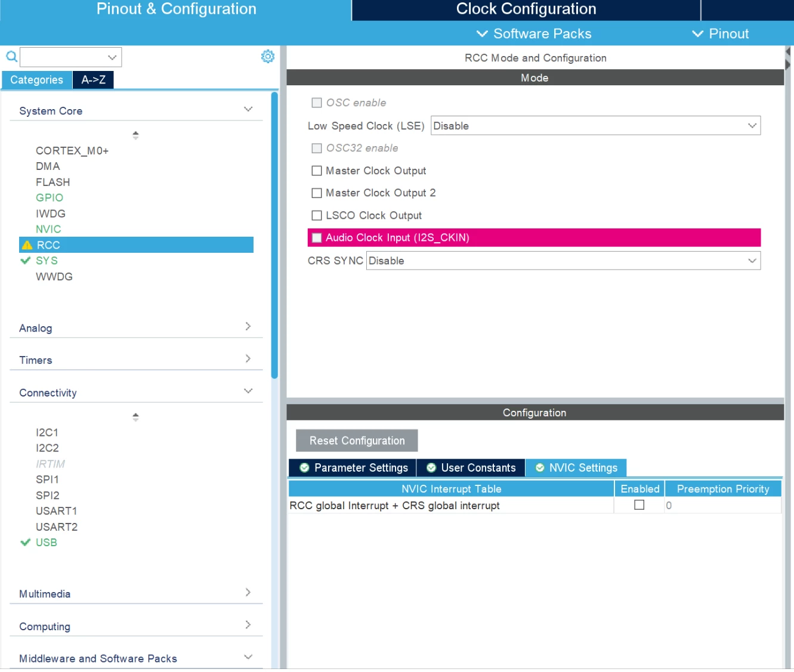
Task: Toggle the OSC enable checkbox
Action: (317, 103)
